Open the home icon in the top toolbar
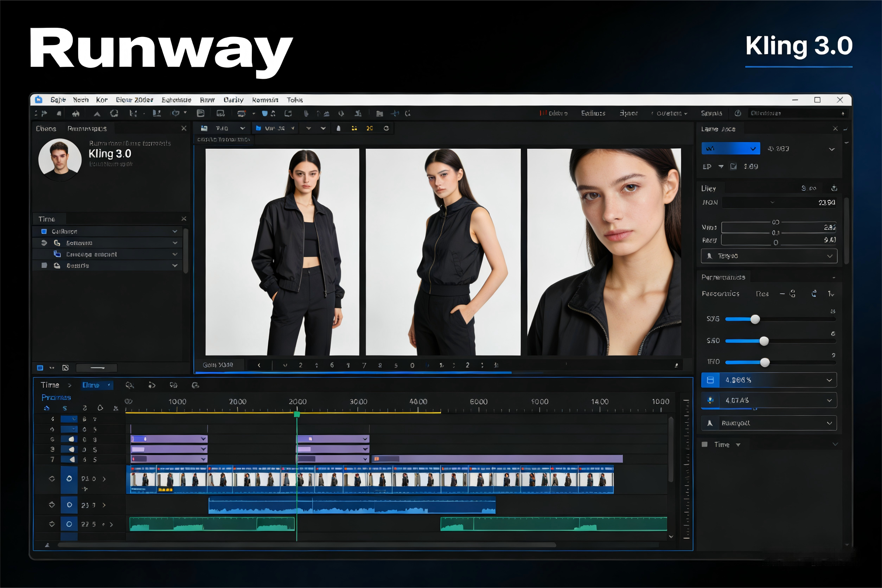This screenshot has height=588, width=882. [x=77, y=113]
